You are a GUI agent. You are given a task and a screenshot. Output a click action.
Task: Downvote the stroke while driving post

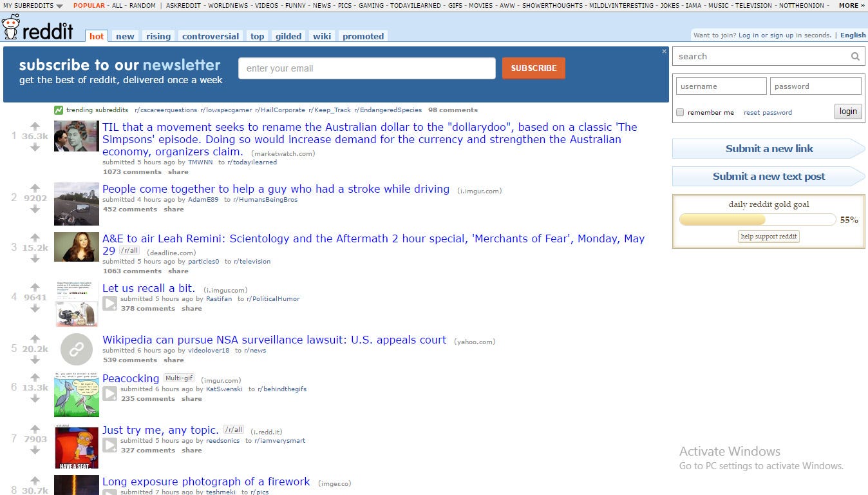point(35,209)
